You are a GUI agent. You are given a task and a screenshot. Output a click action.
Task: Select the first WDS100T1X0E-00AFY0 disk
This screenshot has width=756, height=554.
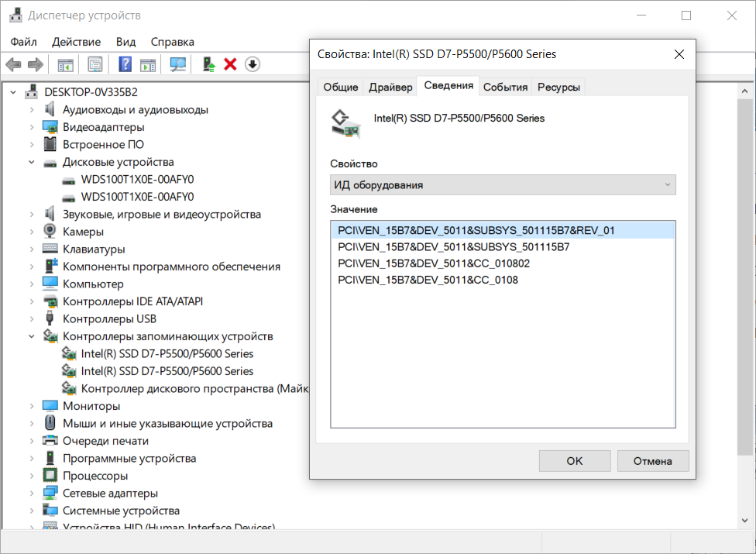(x=137, y=179)
